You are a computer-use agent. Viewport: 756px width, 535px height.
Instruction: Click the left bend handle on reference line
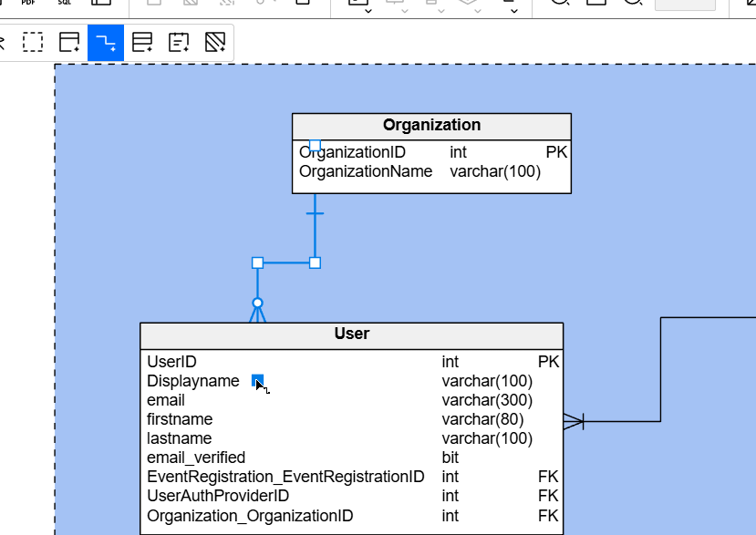click(x=257, y=262)
